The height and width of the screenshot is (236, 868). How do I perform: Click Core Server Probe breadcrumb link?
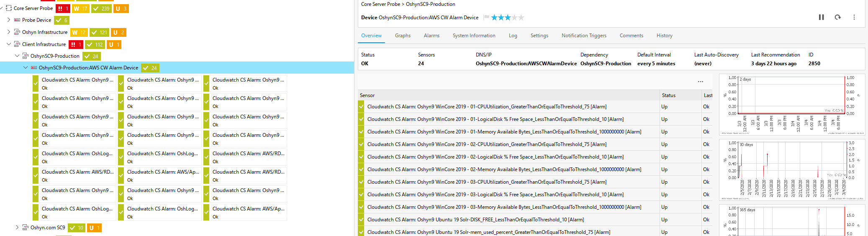click(x=380, y=4)
